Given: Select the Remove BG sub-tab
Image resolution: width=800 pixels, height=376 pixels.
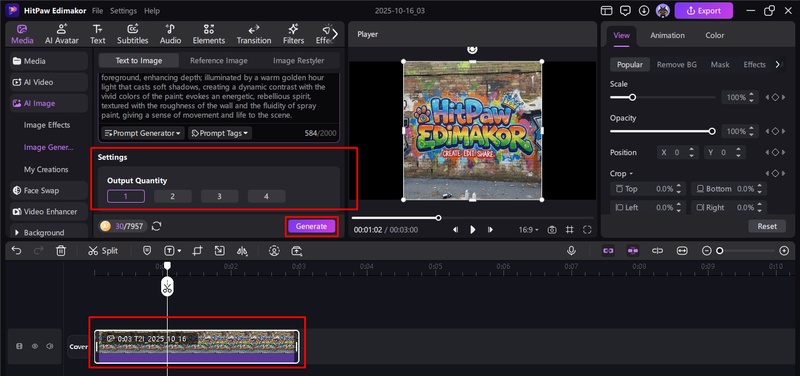Looking at the screenshot, I should 677,65.
